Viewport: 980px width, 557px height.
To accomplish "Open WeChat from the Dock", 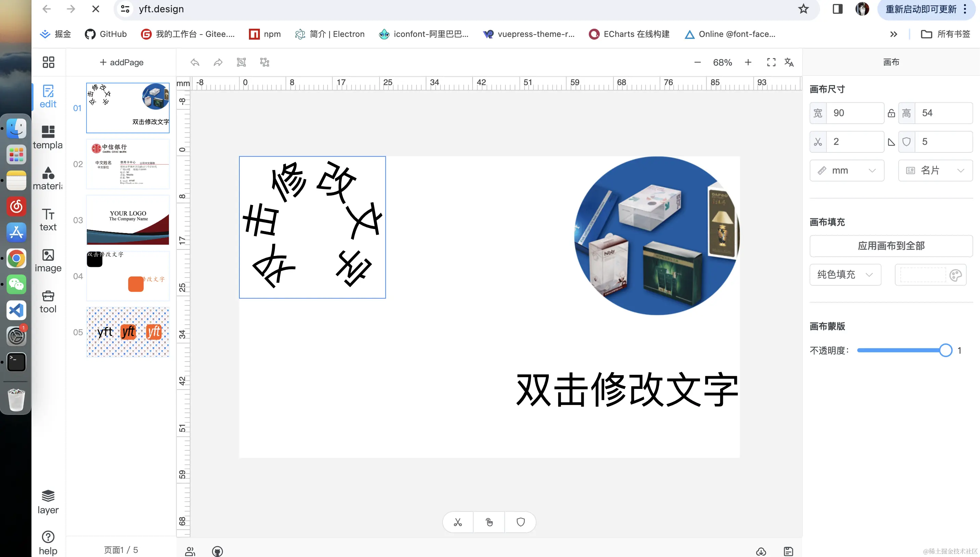I will click(x=16, y=284).
